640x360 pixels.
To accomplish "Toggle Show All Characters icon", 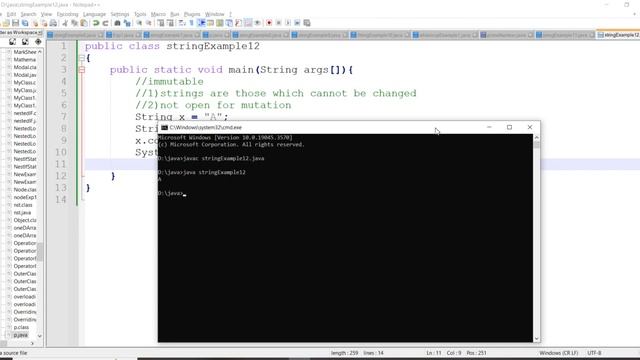I will [191, 23].
